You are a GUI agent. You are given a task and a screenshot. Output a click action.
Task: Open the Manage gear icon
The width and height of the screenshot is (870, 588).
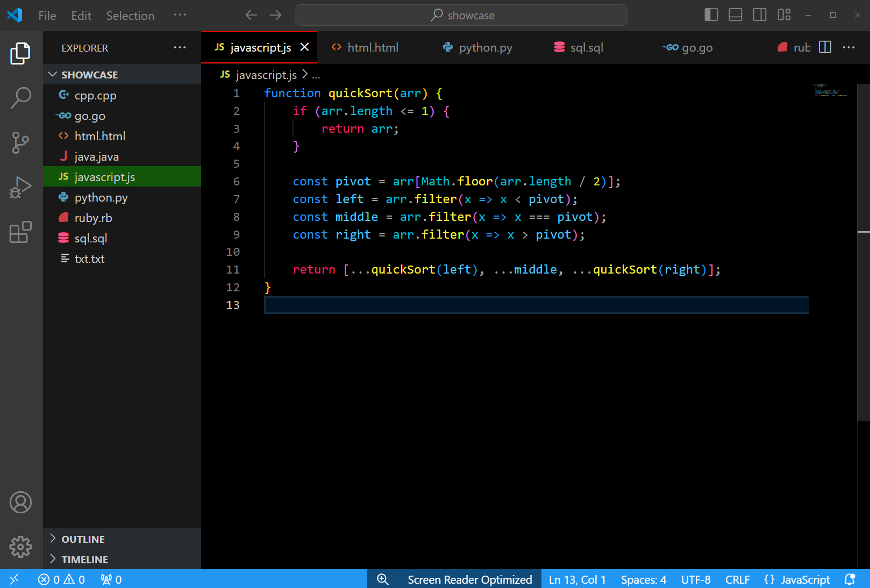[x=20, y=547]
